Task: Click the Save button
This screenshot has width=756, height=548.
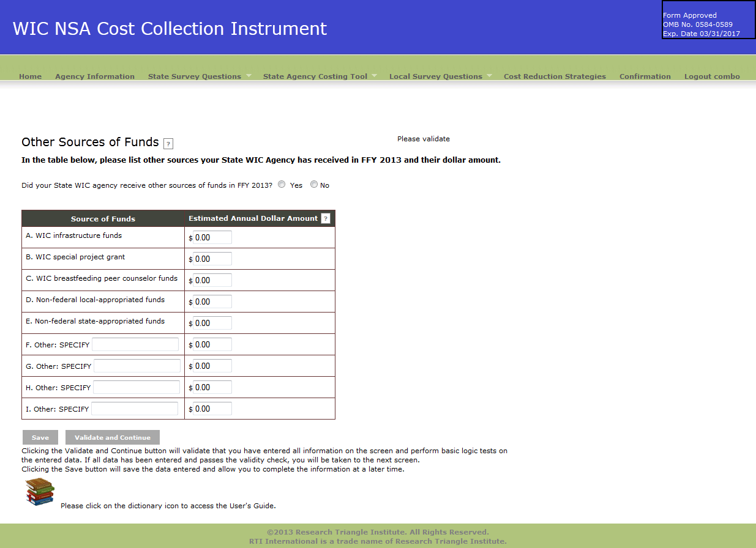Action: pyautogui.click(x=40, y=437)
